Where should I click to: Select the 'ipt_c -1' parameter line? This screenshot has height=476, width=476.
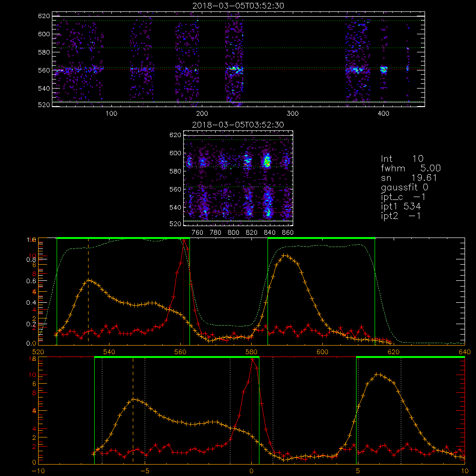tap(403, 198)
